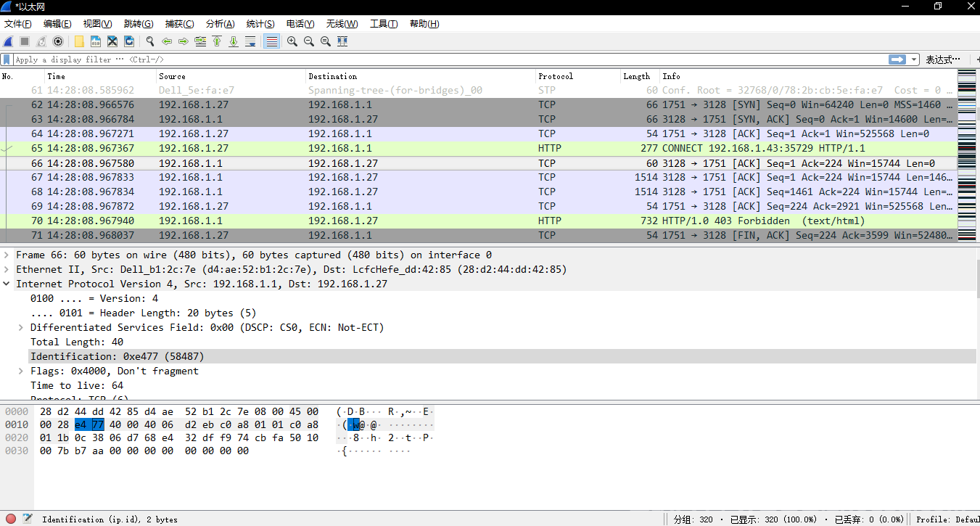Open expert info red circle icon

[11, 519]
